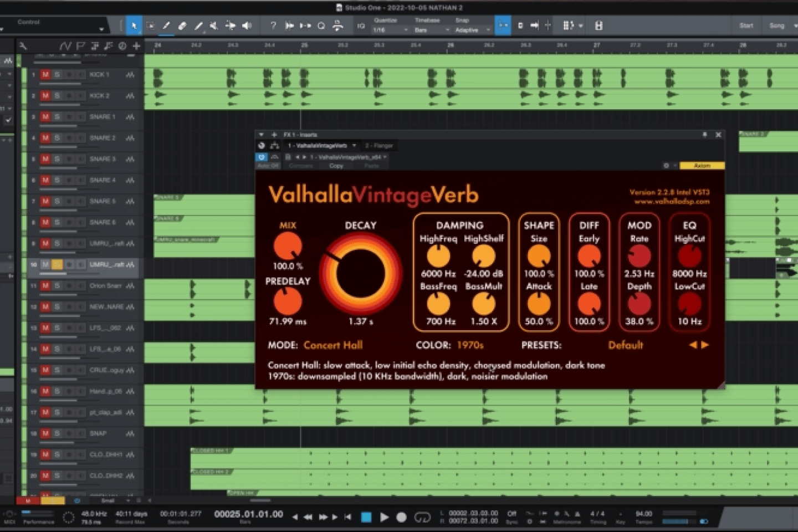Click the wrench icon above the track list
The image size is (798, 532).
[23, 46]
